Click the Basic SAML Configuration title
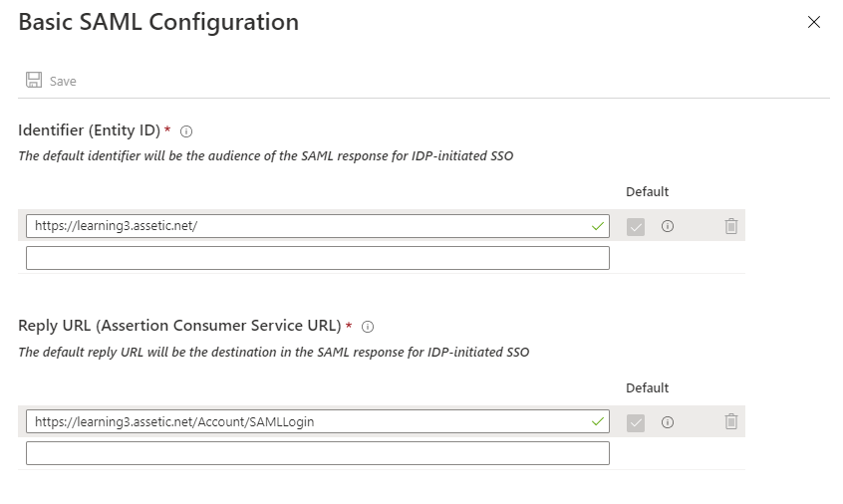843x504 pixels. pyautogui.click(x=158, y=23)
